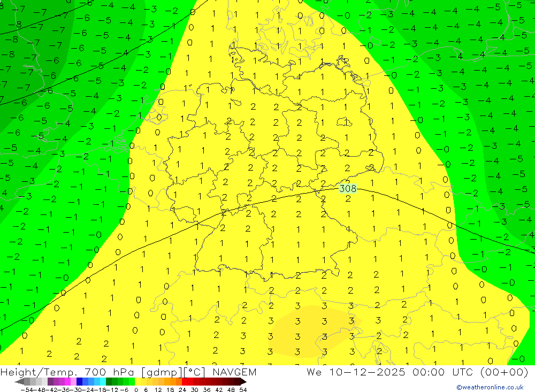
Task: Click the pure yellow legend swatch above 0
Action: (137, 382)
